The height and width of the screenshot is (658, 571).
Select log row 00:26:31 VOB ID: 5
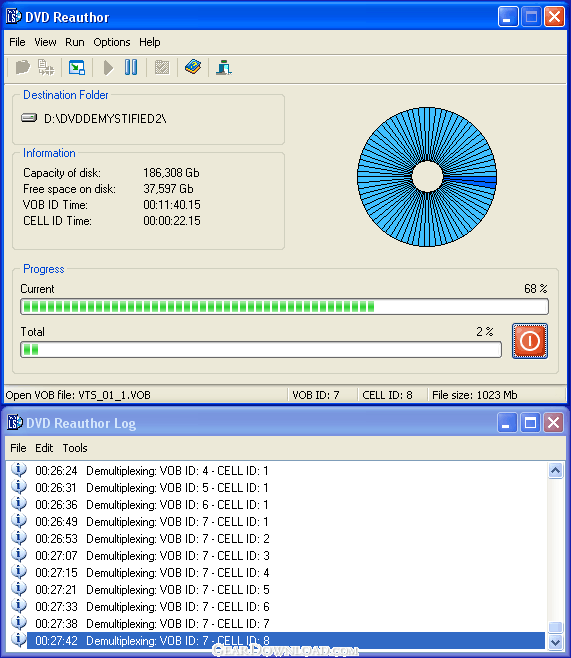(x=286, y=488)
